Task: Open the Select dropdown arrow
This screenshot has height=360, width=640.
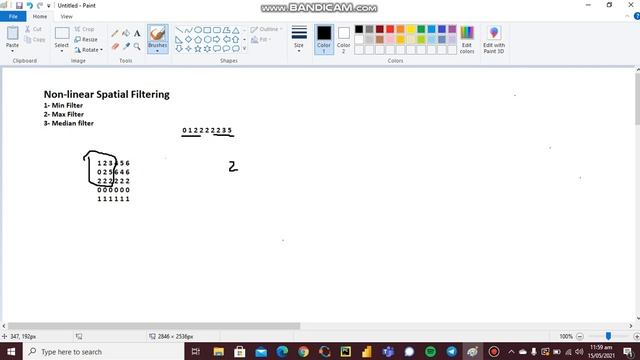Action: click(x=62, y=51)
